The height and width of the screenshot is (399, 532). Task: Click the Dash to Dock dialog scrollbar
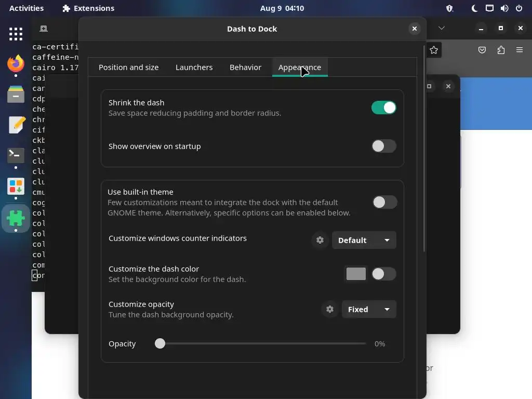point(424,149)
